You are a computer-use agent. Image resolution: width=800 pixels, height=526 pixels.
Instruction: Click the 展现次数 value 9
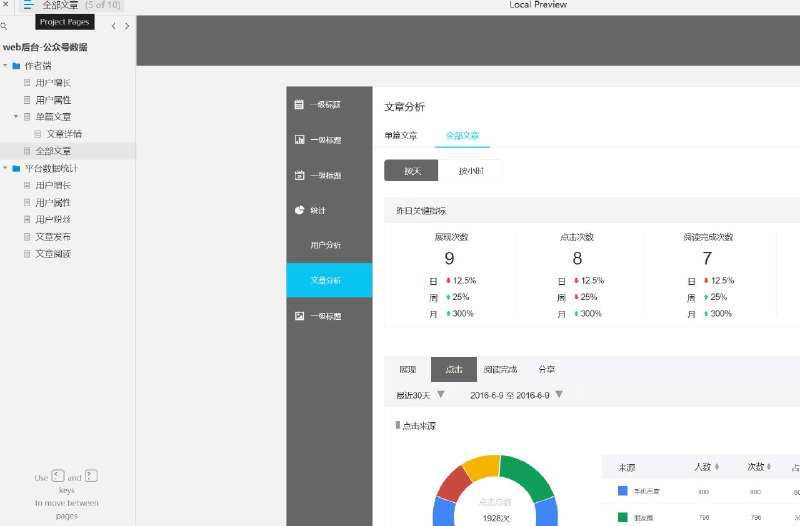(x=449, y=258)
